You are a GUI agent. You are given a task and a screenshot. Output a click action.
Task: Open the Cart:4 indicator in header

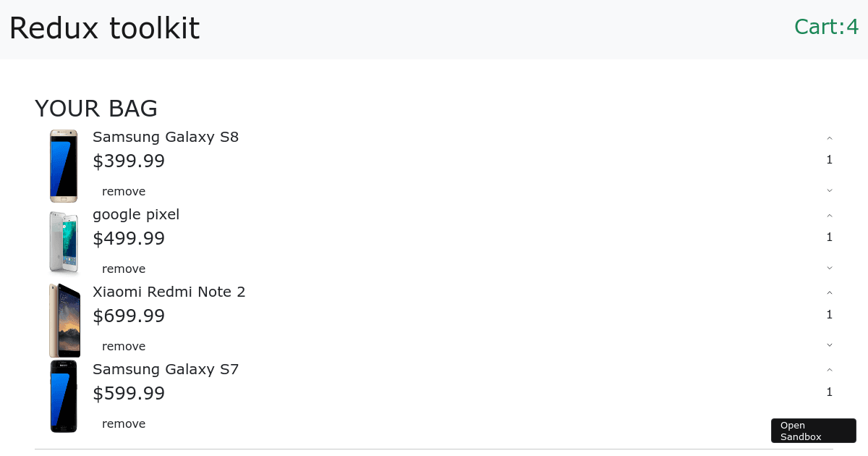coord(826,27)
